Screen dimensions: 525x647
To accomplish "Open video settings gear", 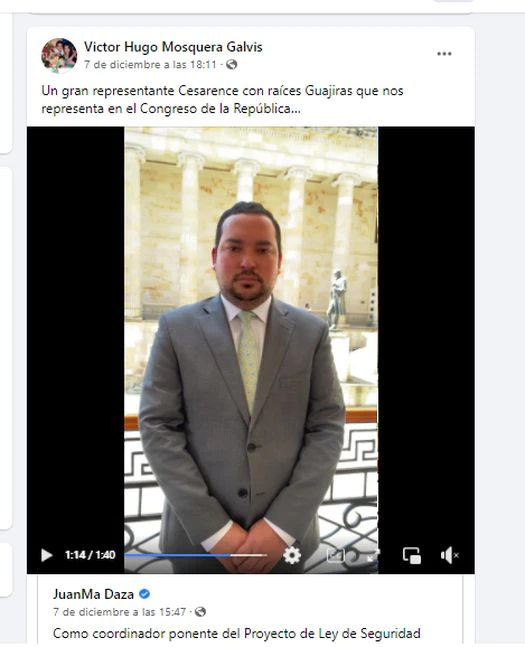I will click(x=292, y=555).
